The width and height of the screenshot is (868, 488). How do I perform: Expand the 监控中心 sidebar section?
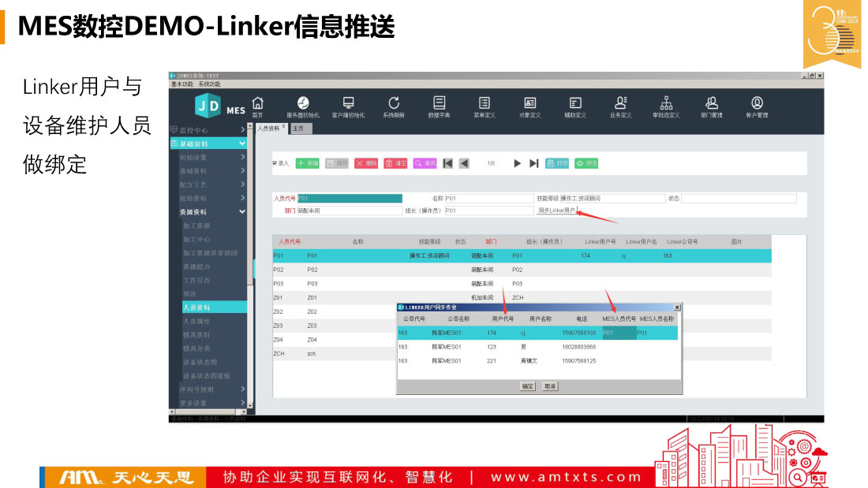208,129
